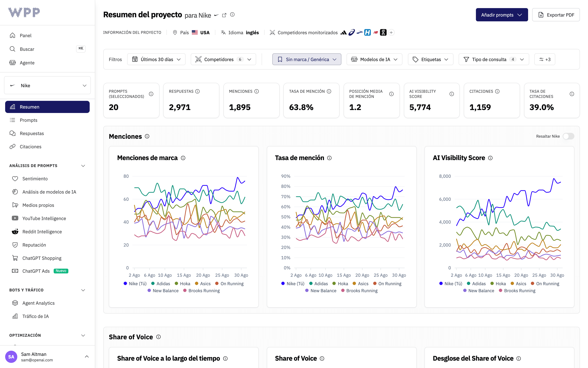Image resolution: width=588 pixels, height=368 pixels.
Task: Show info for AI Visibility Score card
Action: pos(452,94)
